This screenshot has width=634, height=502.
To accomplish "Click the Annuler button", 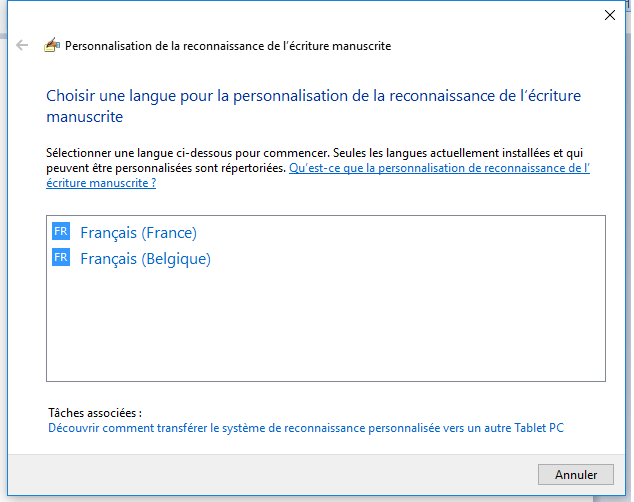I will click(x=575, y=475).
